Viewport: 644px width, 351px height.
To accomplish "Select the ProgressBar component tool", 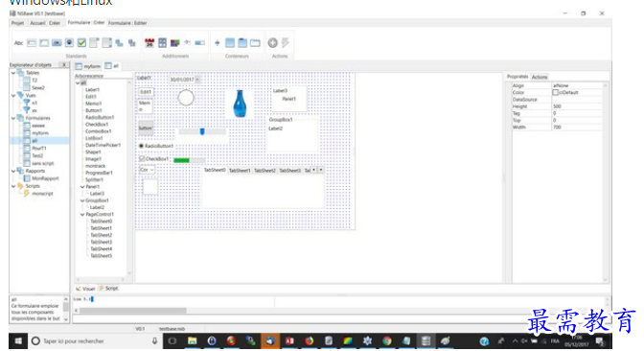I will click(200, 43).
